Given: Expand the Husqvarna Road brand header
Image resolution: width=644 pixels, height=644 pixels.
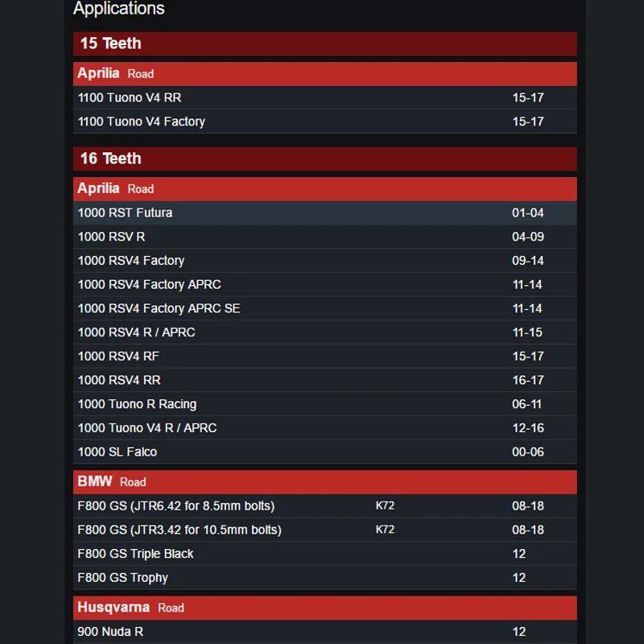Looking at the screenshot, I should (325, 608).
